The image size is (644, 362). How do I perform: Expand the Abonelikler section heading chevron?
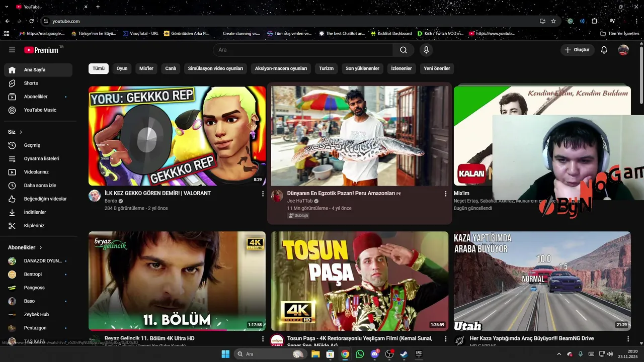pyautogui.click(x=41, y=248)
